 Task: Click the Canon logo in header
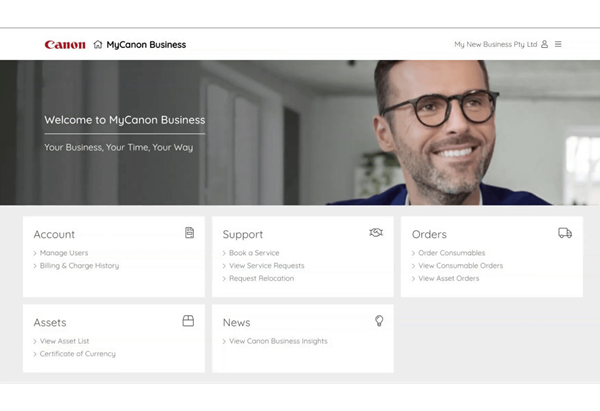pyautogui.click(x=65, y=44)
